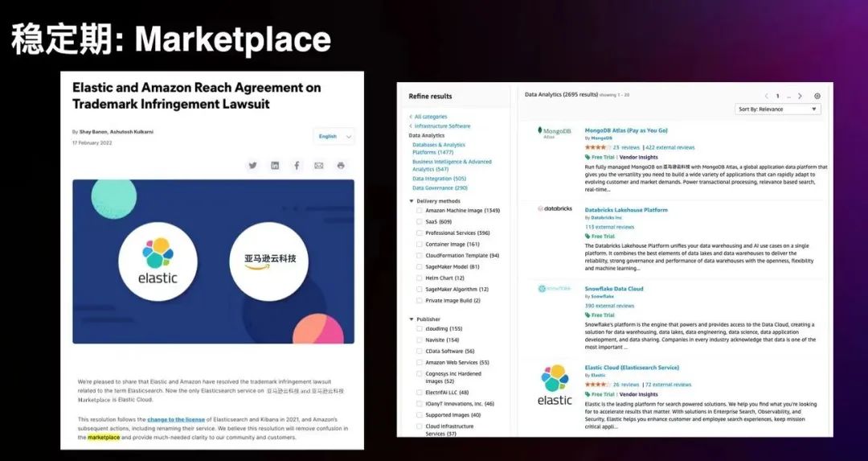The image size is (868, 461).
Task: Open the Data Integration (505) category
Action: coord(439,179)
